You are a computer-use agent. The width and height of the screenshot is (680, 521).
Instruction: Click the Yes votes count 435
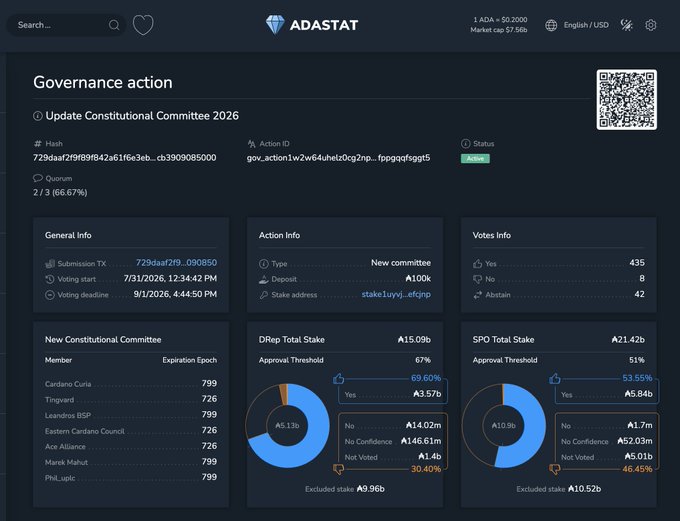637,262
